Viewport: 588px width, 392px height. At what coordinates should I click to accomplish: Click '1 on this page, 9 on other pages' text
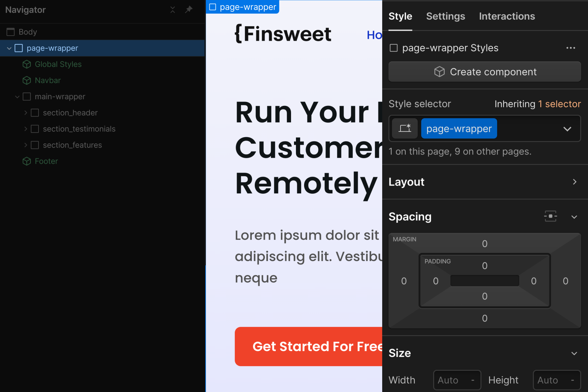(x=460, y=152)
